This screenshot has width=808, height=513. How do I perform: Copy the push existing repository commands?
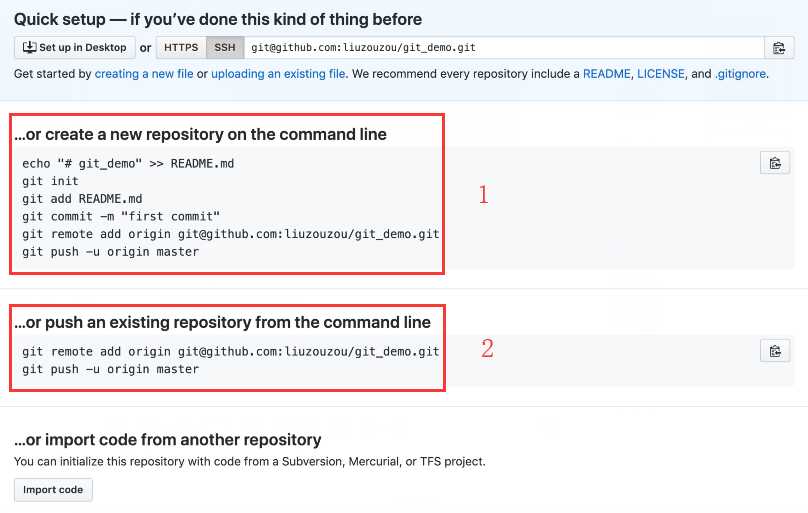pyautogui.click(x=775, y=351)
